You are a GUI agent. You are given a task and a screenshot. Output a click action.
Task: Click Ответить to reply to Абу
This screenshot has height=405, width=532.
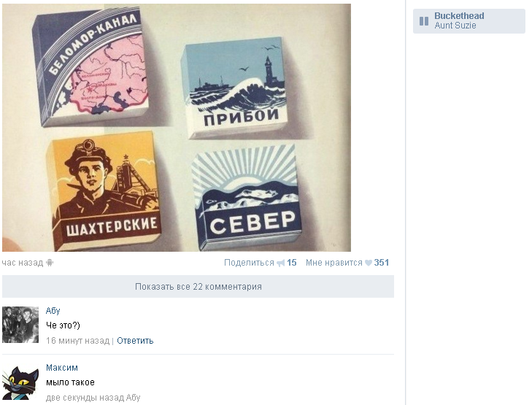pos(135,341)
